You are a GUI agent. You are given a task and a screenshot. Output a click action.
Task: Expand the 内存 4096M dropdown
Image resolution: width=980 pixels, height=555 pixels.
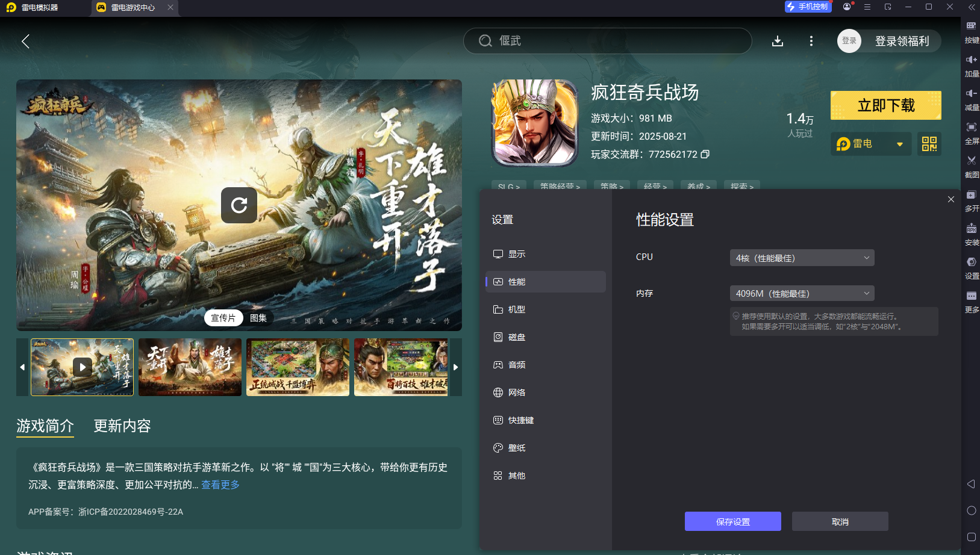pos(802,293)
